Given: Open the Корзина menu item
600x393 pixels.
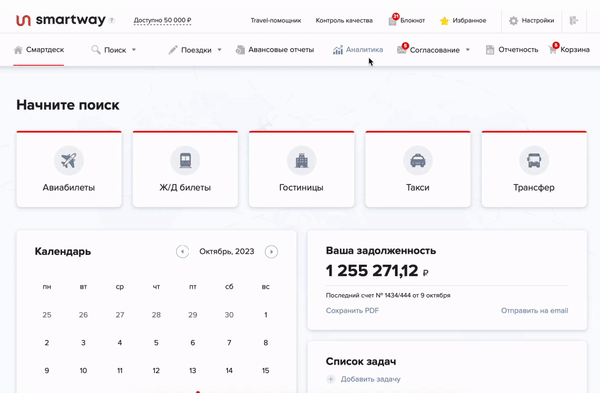Looking at the screenshot, I should coord(569,50).
